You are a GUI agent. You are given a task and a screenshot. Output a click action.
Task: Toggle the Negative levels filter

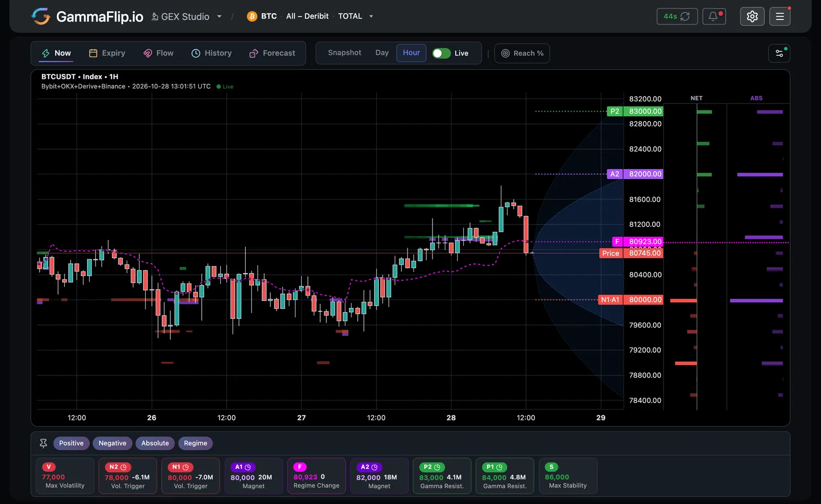point(112,443)
